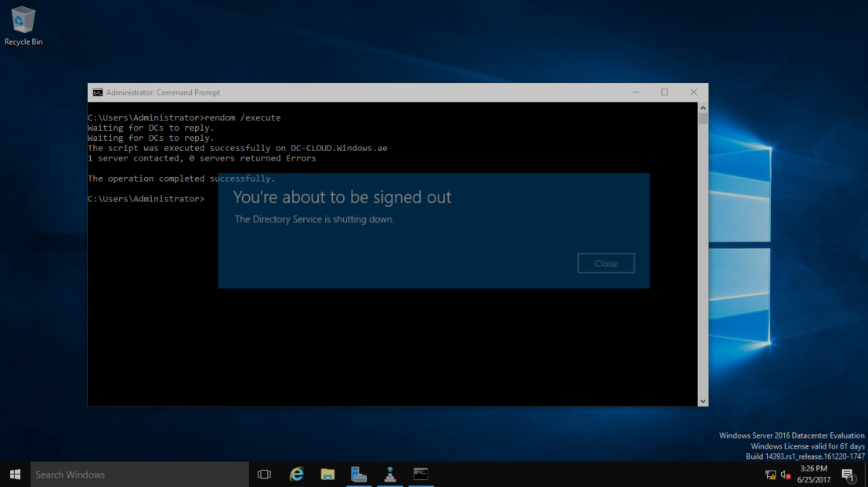Open File Explorer from the taskbar
Image resolution: width=868 pixels, height=487 pixels.
tap(327, 474)
